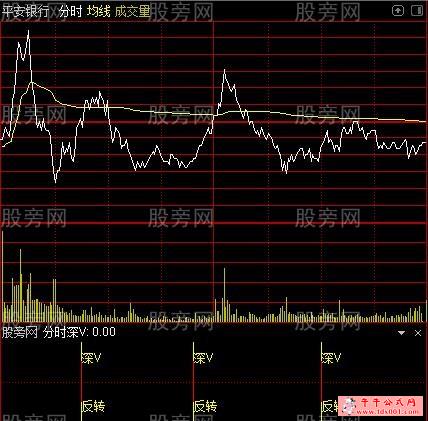Open the 千千公式网 watermark link
Screen dimensions: 428x421
coord(383,406)
